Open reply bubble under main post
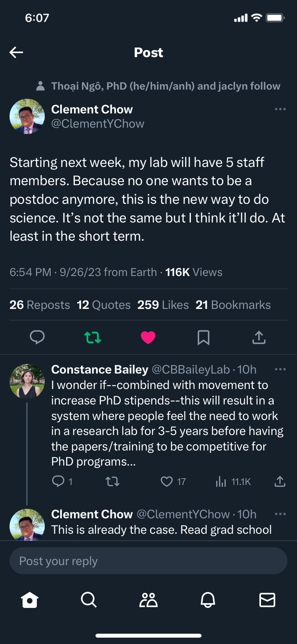 37,337
